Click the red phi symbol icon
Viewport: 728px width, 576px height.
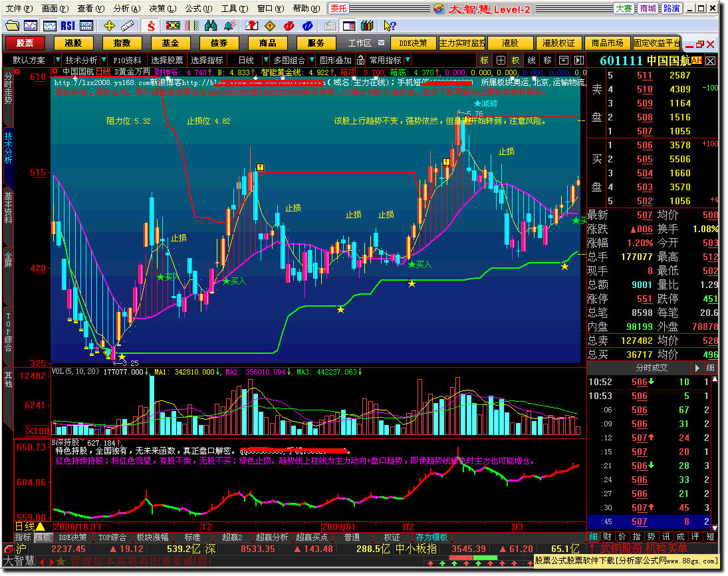[289, 25]
